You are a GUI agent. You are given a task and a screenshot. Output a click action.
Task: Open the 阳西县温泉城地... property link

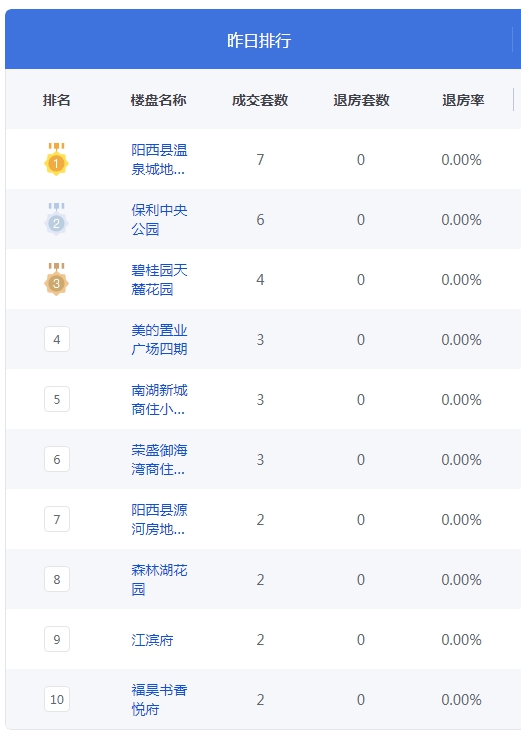coord(159,160)
